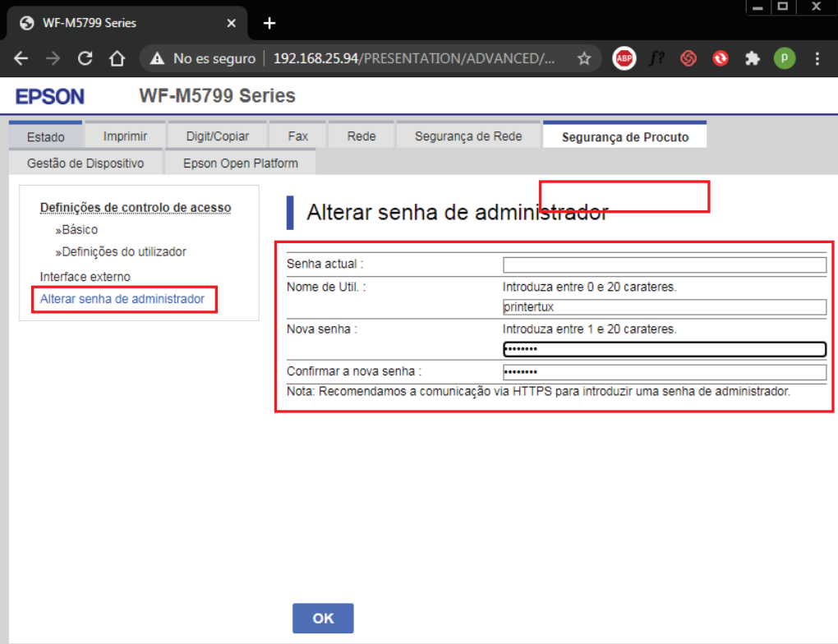Bookmark this page with star icon
The image size is (838, 644).
pyautogui.click(x=584, y=58)
